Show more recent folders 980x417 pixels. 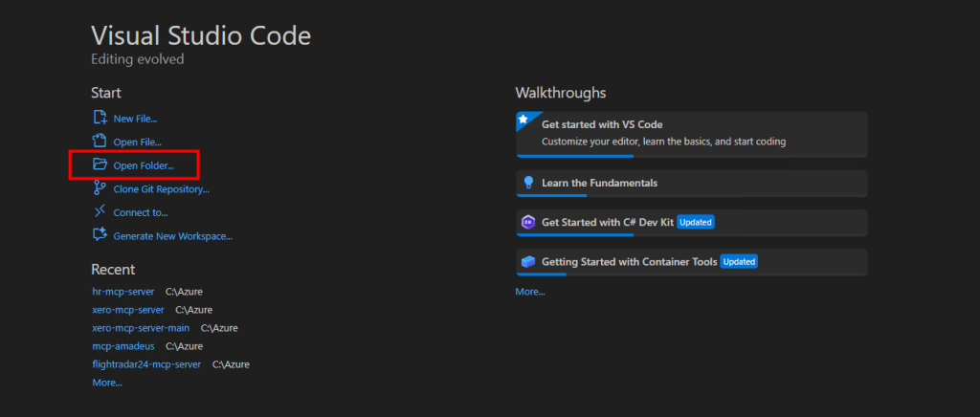(106, 383)
